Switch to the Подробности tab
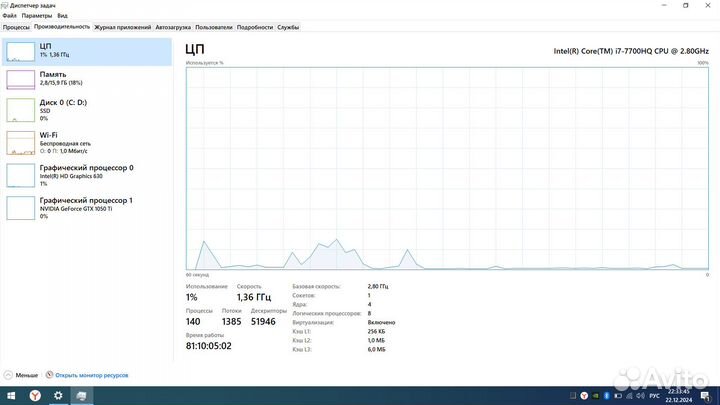The image size is (720, 405). pos(255,28)
